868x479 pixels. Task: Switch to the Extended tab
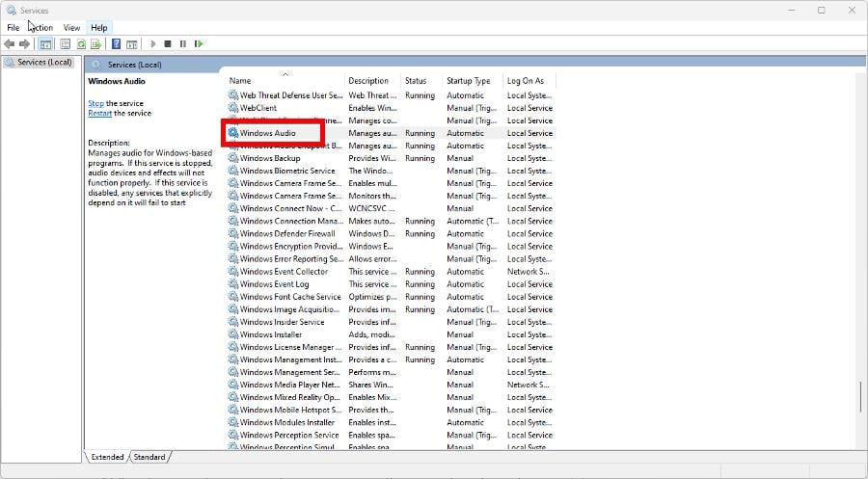(x=107, y=457)
